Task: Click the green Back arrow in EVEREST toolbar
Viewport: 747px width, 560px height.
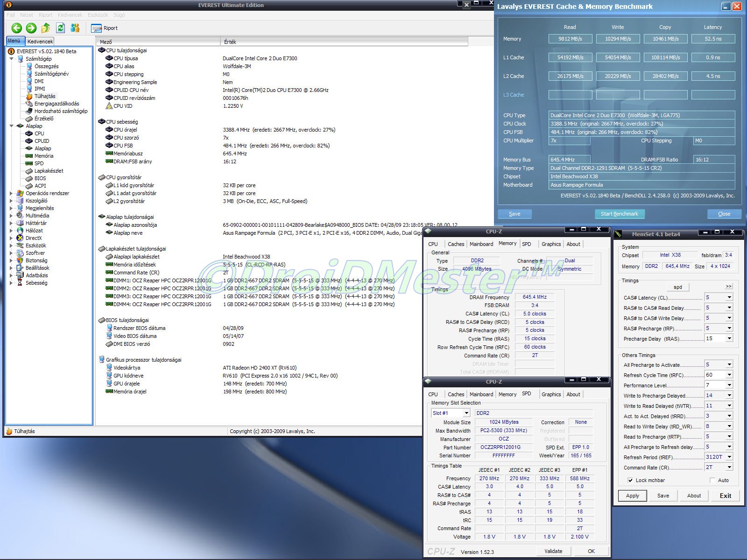Action: [17, 28]
